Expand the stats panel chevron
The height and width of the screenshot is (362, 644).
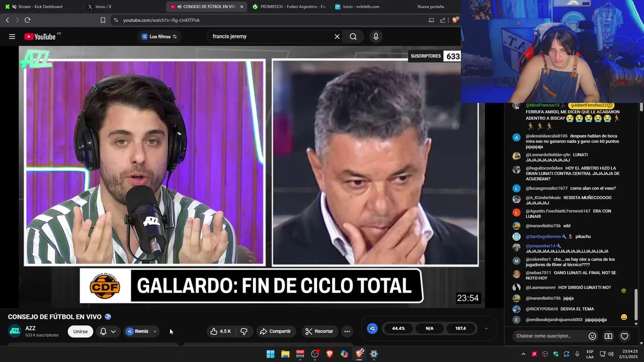[x=486, y=328]
